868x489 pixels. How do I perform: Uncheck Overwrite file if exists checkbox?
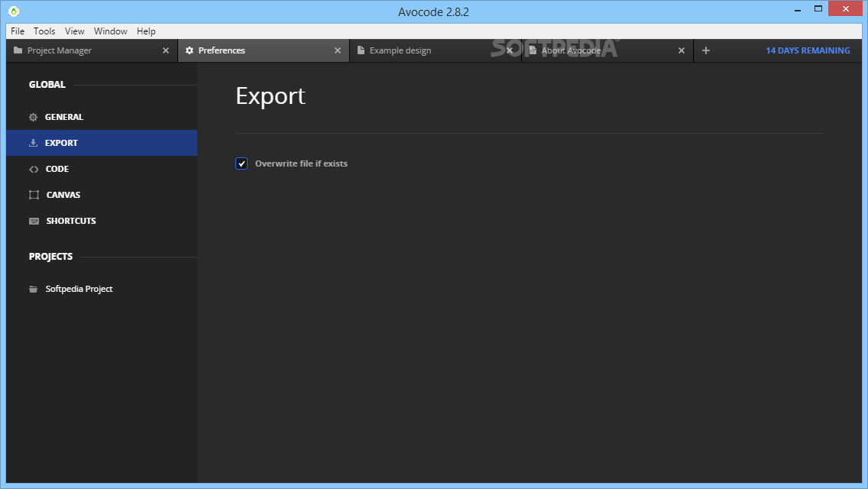click(241, 164)
